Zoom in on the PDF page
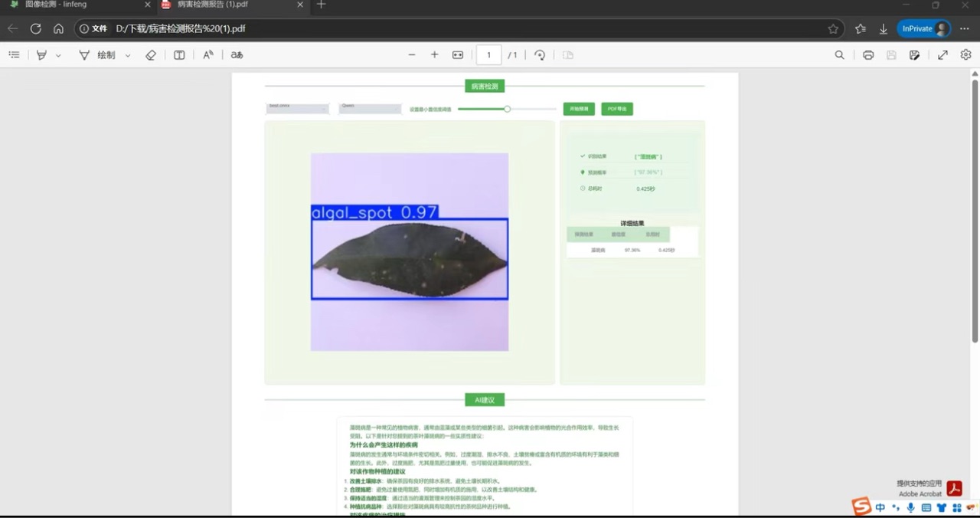The width and height of the screenshot is (980, 518). (435, 54)
